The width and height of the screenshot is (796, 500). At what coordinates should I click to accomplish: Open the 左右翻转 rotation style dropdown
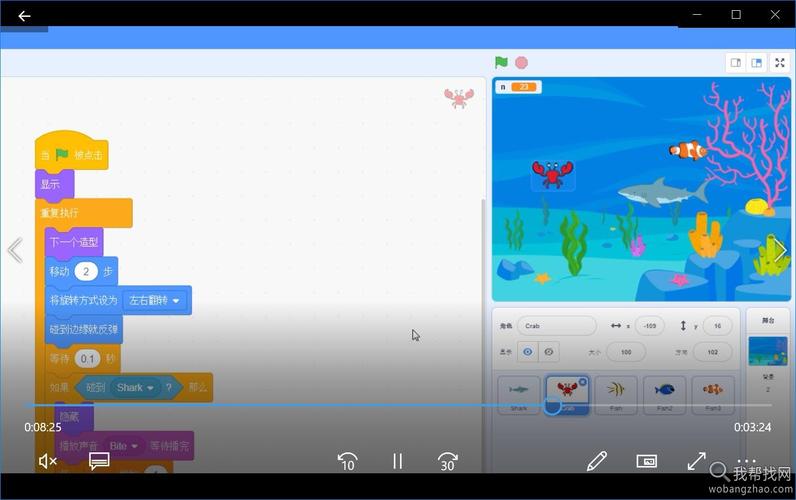tap(154, 301)
